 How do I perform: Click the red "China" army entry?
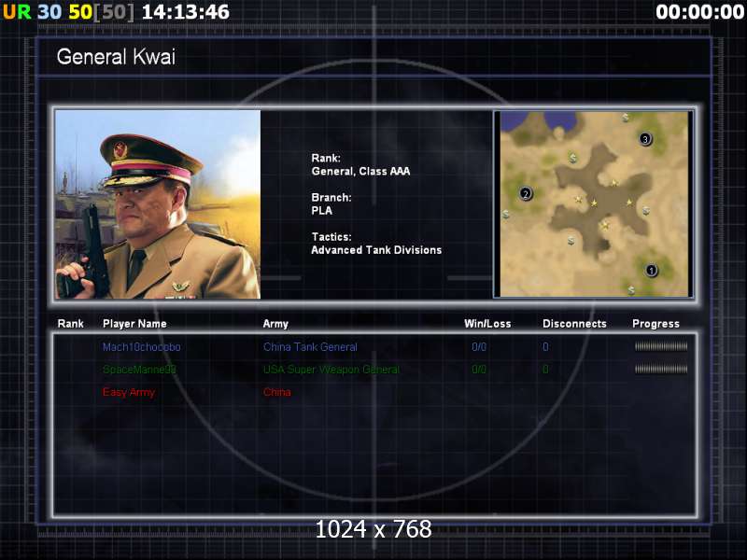coord(276,392)
